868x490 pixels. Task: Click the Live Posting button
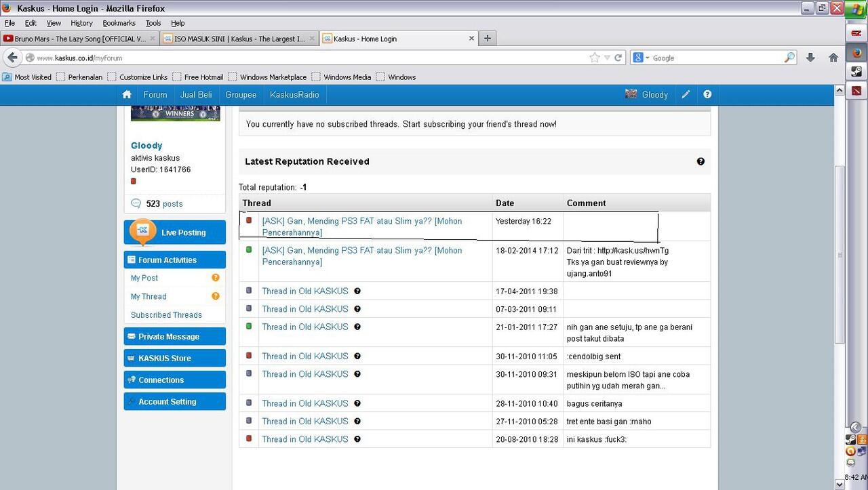pyautogui.click(x=175, y=232)
